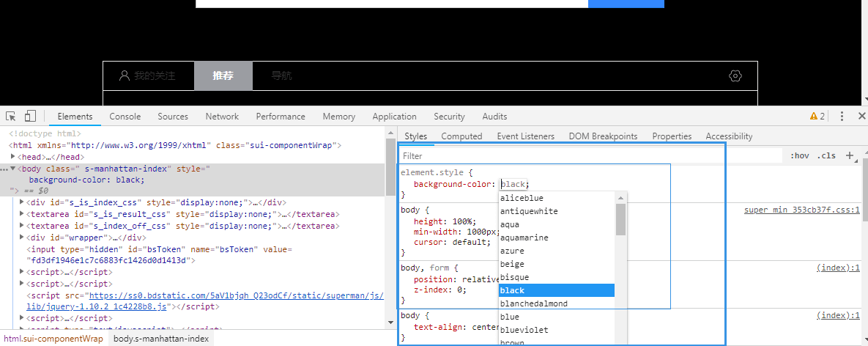Open the 我的关注 page tab
The image size is (868, 346).
click(149, 76)
